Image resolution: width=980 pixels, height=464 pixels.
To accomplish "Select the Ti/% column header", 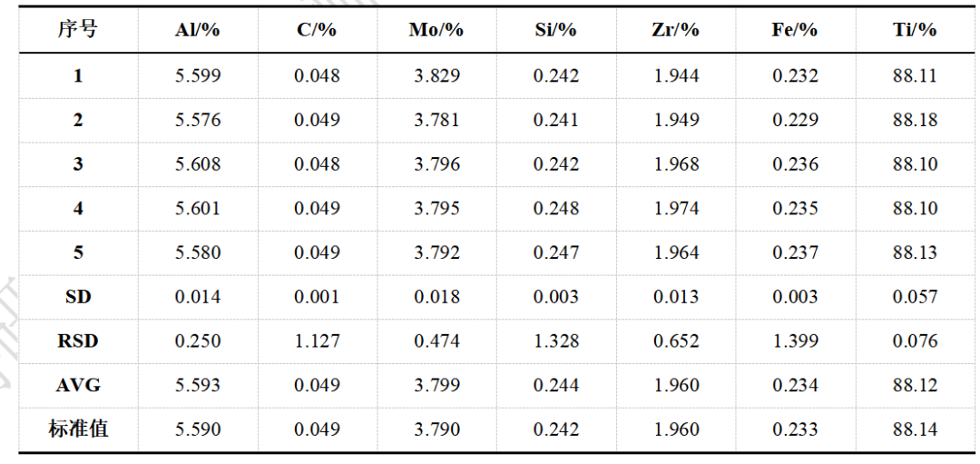I will click(915, 29).
